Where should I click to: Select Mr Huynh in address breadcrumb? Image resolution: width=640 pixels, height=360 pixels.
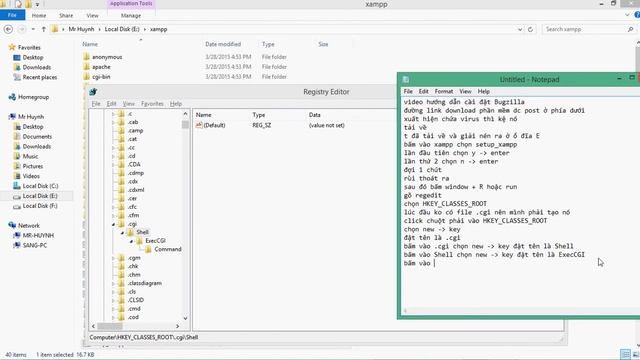tap(81, 29)
